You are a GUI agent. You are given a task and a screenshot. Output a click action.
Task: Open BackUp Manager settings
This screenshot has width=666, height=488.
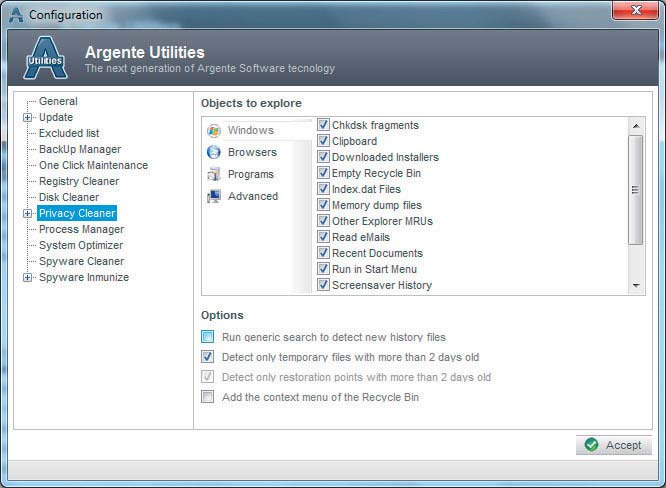pyautogui.click(x=80, y=150)
